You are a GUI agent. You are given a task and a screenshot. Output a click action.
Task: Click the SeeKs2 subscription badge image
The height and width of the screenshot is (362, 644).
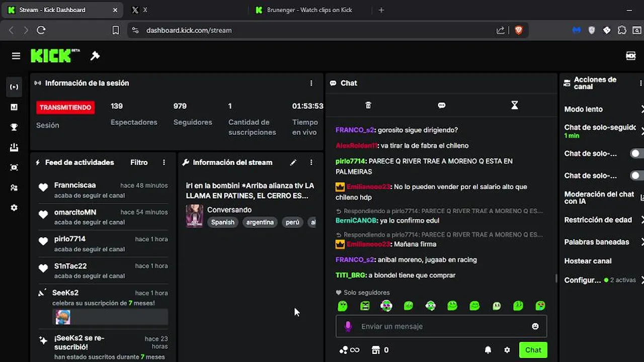(63, 317)
